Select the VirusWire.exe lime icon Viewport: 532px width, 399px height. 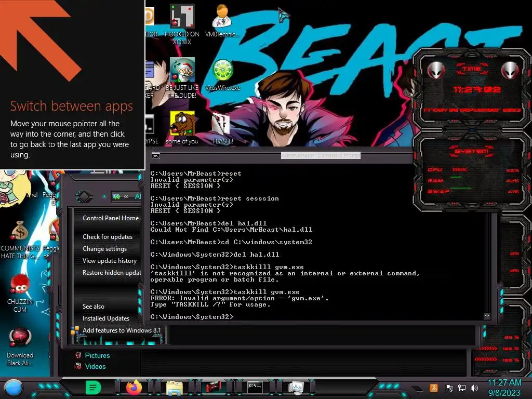tap(222, 70)
